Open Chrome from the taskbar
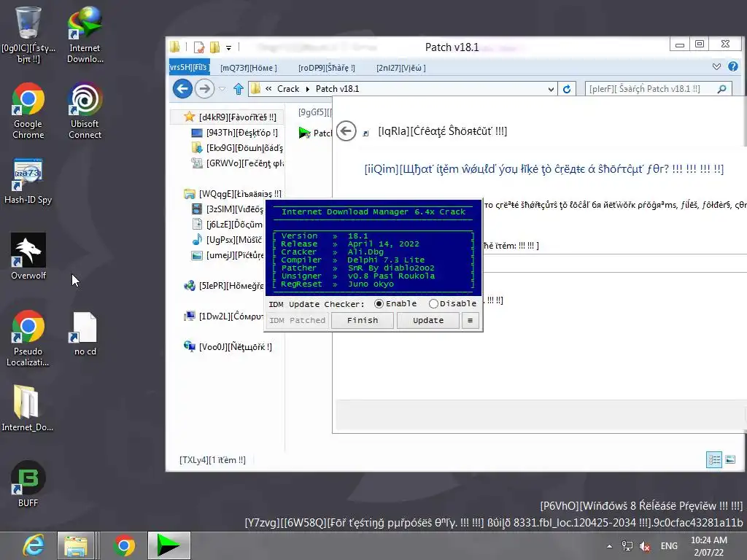This screenshot has width=747, height=560. click(124, 545)
